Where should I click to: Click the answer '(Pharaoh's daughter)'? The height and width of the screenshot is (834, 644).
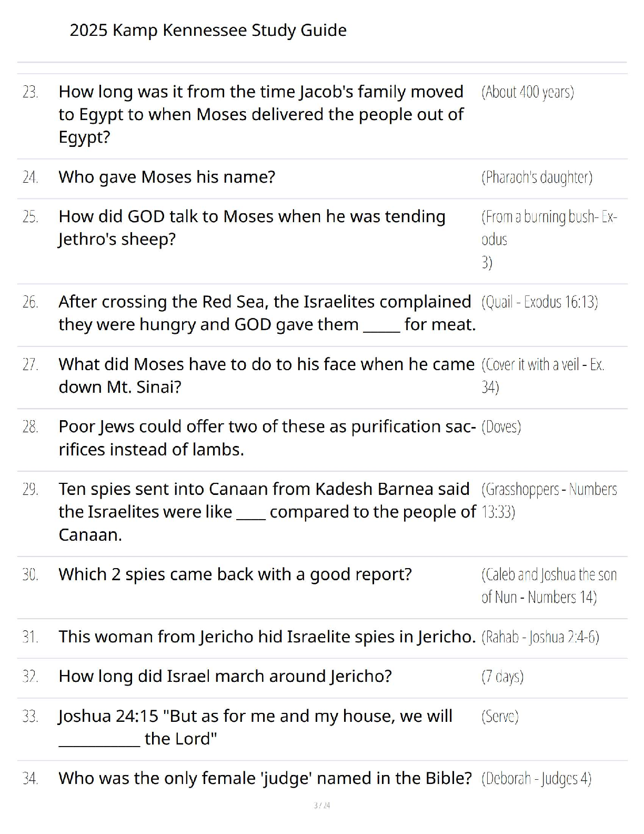(x=537, y=177)
